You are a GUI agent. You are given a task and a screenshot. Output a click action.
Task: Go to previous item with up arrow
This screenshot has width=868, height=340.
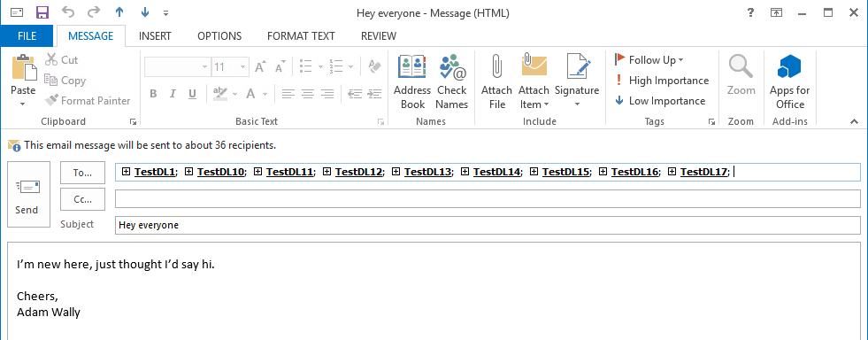(x=119, y=12)
